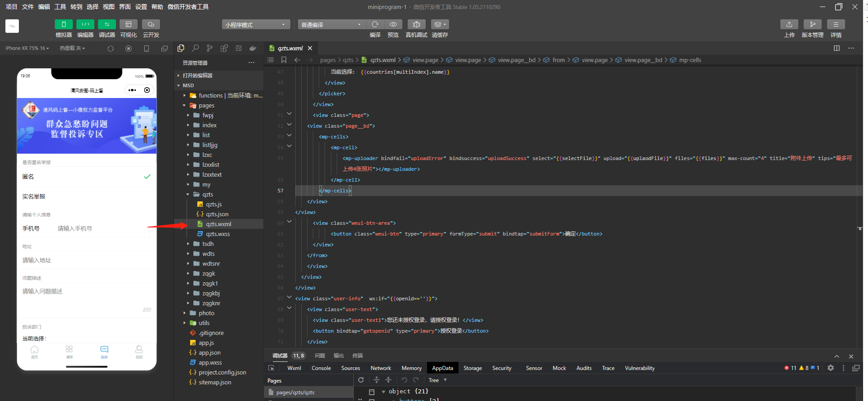This screenshot has height=401, width=868.
Task: Close the qzts.wxml editor tab
Action: pyautogui.click(x=310, y=48)
